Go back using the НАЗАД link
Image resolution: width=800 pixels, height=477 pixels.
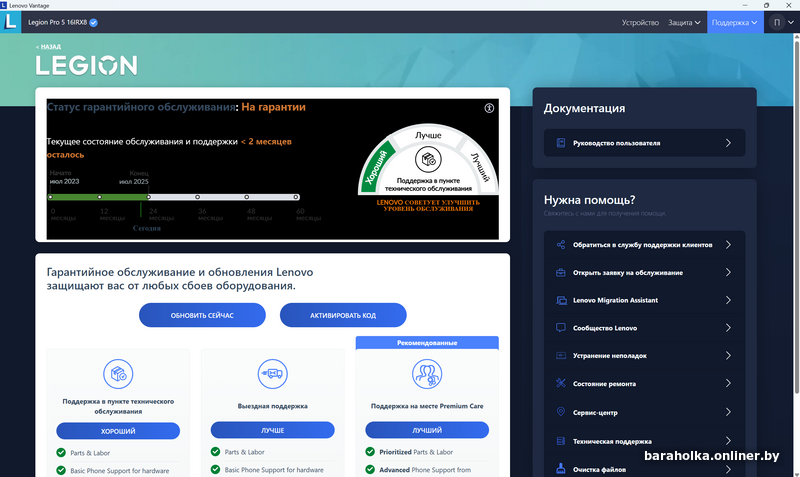coord(48,46)
